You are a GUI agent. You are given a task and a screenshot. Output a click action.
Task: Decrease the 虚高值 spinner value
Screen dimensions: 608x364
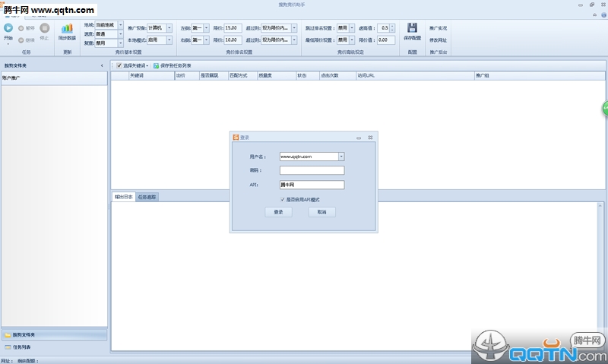392,30
